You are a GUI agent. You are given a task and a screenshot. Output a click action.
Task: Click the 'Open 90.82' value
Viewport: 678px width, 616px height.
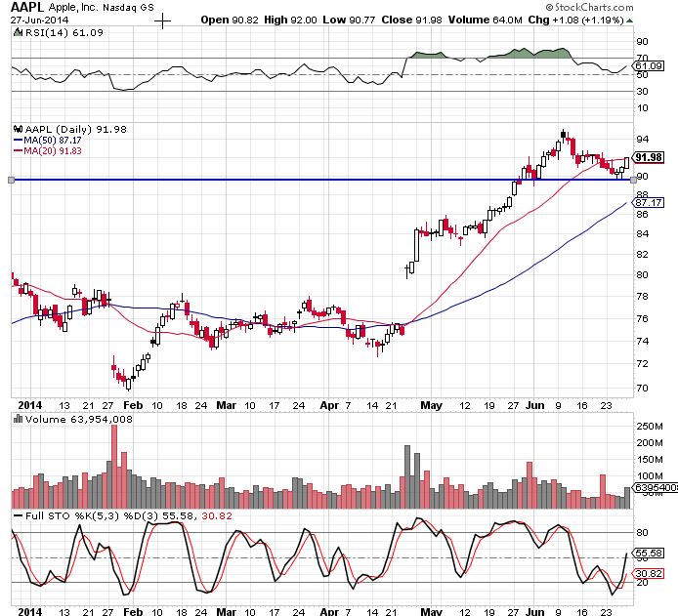point(230,20)
